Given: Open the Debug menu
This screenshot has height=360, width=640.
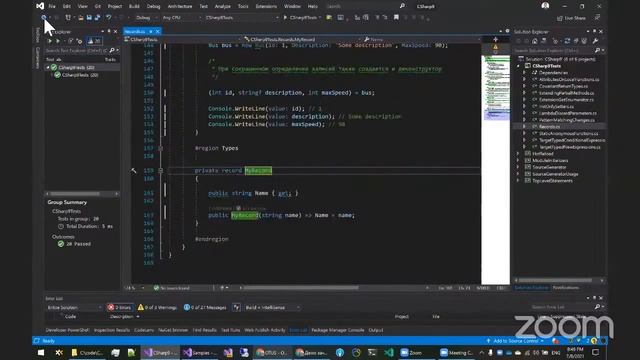Looking at the screenshot, I should (153, 7).
